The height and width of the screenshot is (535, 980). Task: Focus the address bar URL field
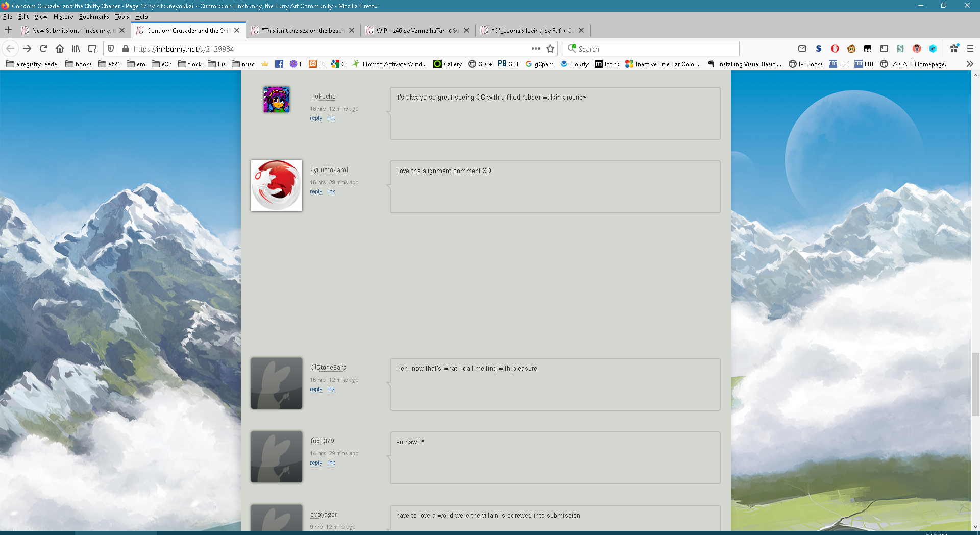point(329,49)
